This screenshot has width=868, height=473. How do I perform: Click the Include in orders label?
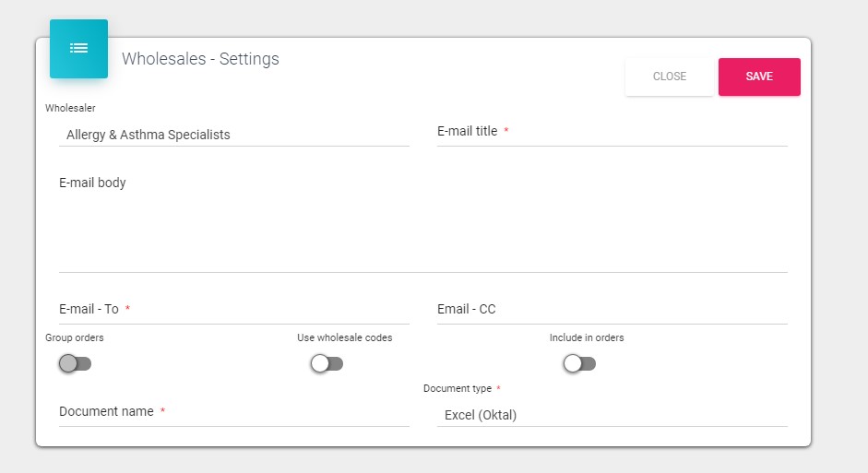[x=587, y=338]
